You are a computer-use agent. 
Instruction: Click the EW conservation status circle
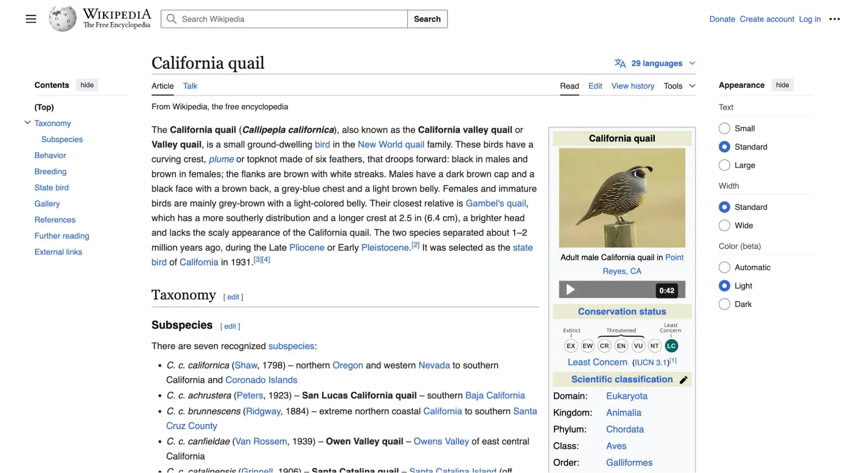587,346
